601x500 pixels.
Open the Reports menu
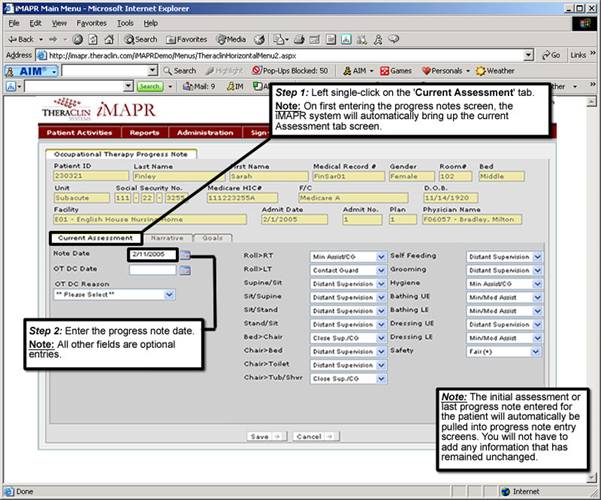[145, 133]
